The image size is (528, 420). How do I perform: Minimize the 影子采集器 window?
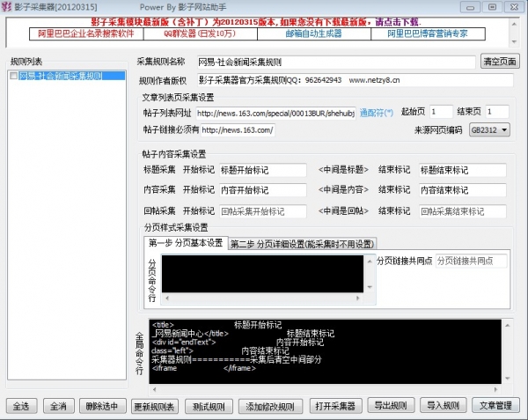coord(471,7)
